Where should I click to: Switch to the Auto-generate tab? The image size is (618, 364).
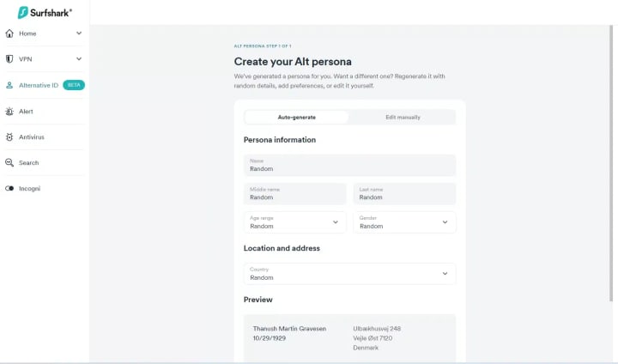coord(296,117)
